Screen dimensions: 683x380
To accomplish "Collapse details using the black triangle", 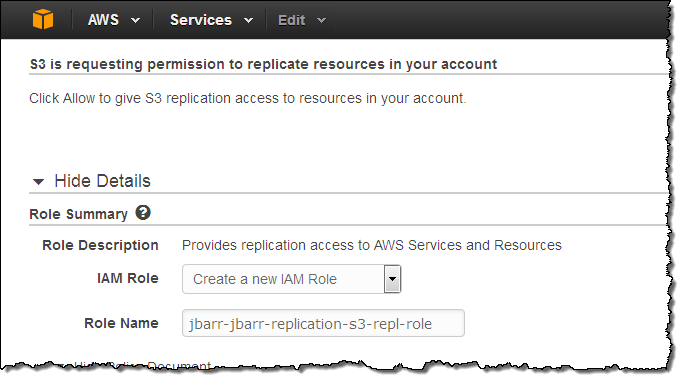I will (x=38, y=182).
